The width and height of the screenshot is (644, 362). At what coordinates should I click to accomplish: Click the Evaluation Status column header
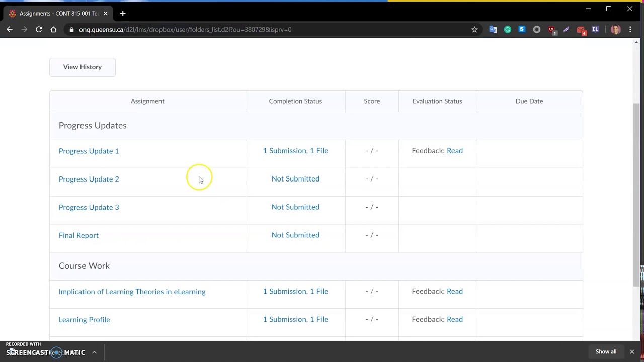pos(437,101)
